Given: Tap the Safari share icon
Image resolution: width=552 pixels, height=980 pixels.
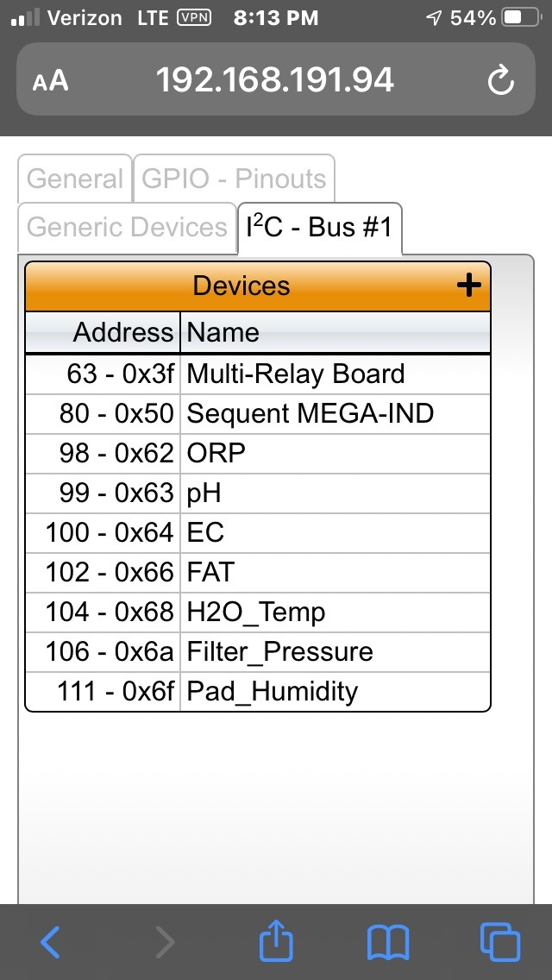Looking at the screenshot, I should [x=276, y=940].
